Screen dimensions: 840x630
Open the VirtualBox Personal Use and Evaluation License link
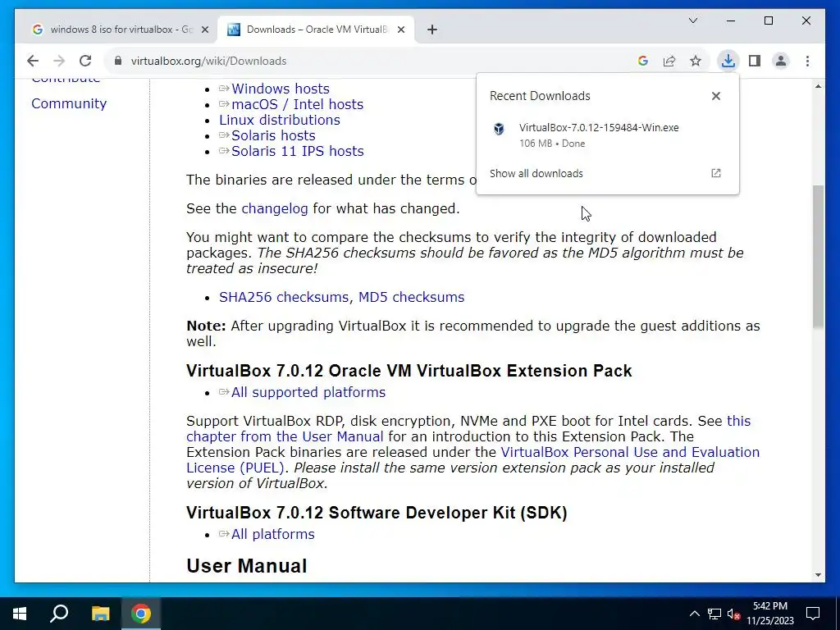click(x=630, y=452)
